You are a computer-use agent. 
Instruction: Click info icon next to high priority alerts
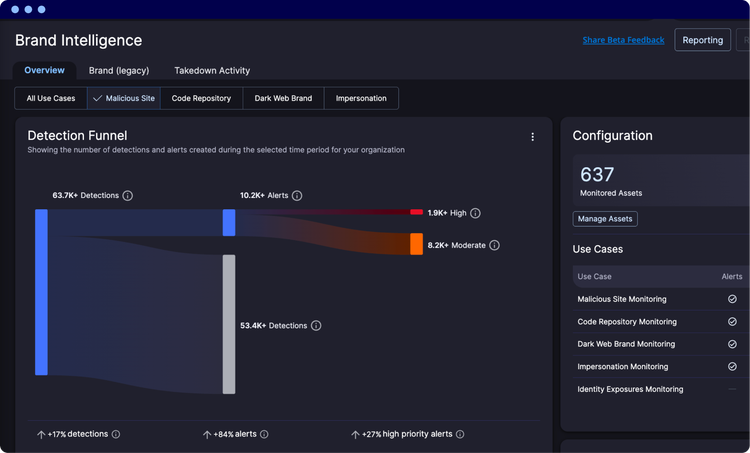(x=460, y=434)
